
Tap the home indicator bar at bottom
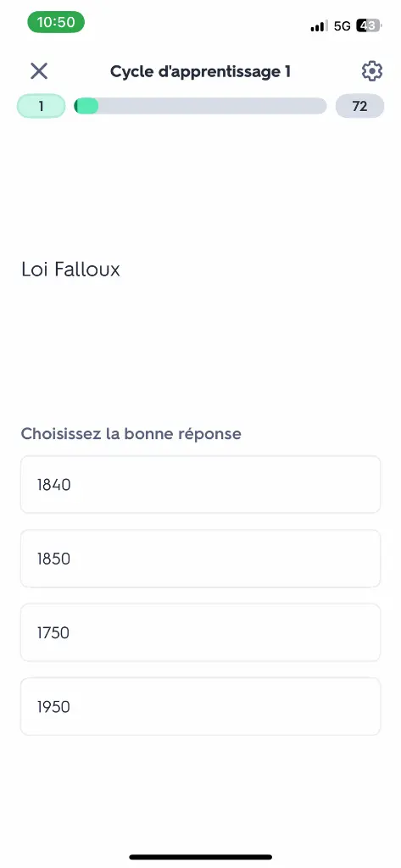coord(200,857)
